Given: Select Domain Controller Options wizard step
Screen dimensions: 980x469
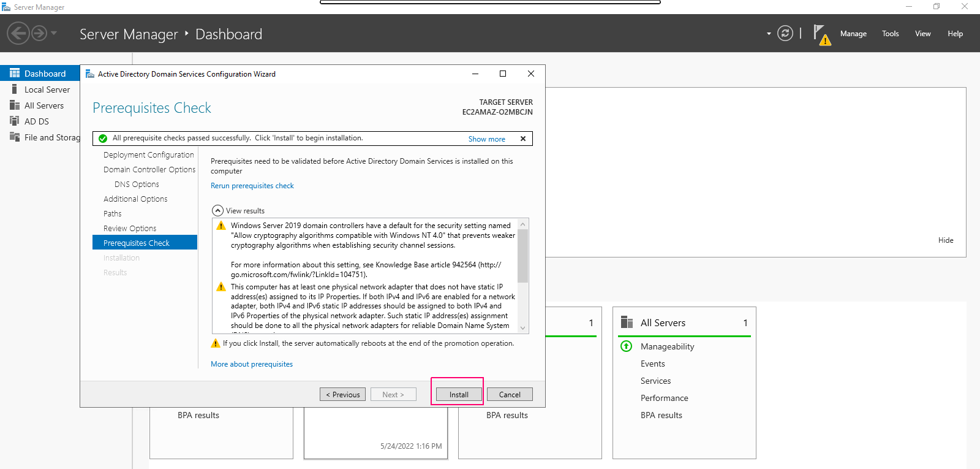Looking at the screenshot, I should pos(149,170).
